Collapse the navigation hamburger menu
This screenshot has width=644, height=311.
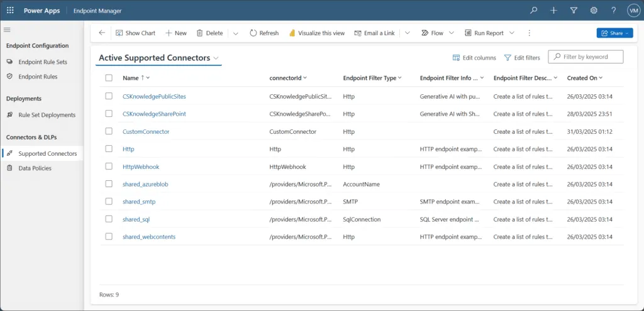point(7,30)
